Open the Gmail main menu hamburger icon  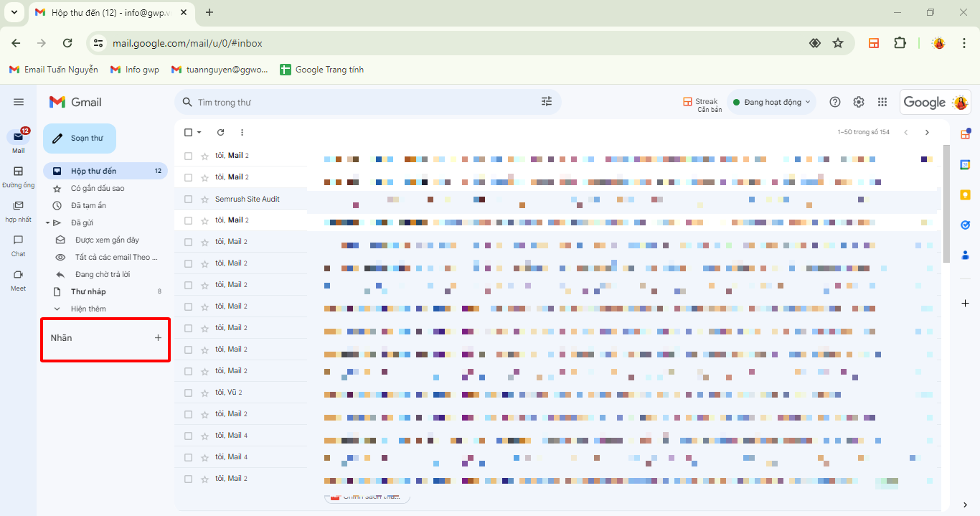pyautogui.click(x=19, y=102)
